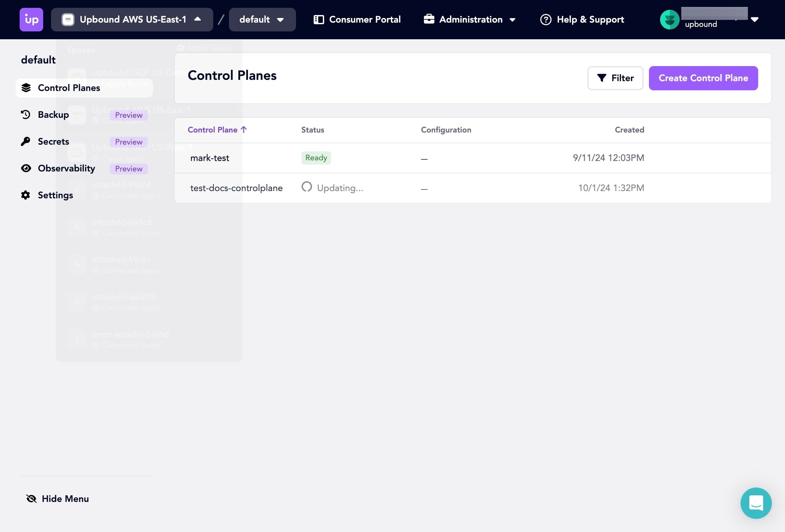785x532 pixels.
Task: Click the Secrets key icon
Action: click(26, 142)
